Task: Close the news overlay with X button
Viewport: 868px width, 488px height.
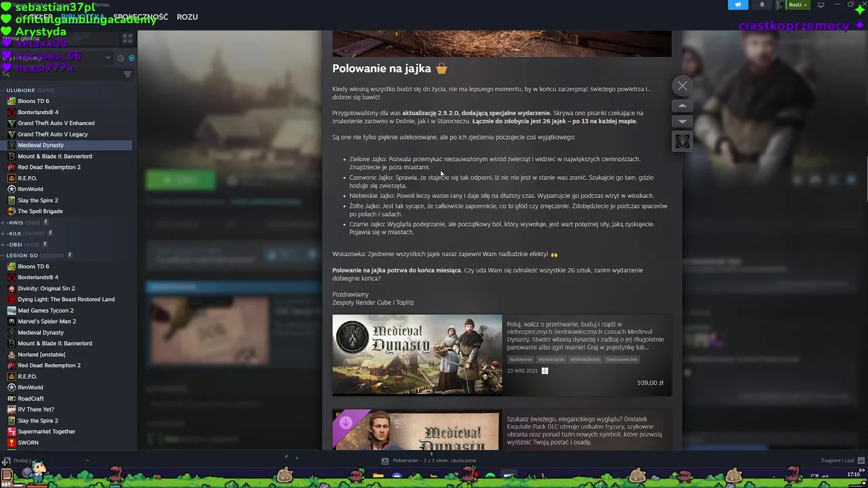Action: 682,86
